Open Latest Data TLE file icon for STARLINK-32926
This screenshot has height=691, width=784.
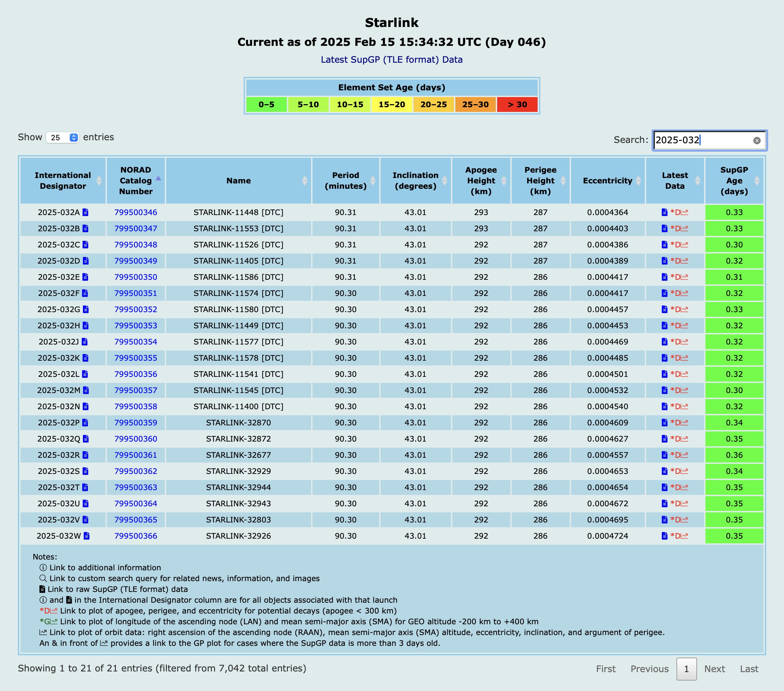[665, 536]
